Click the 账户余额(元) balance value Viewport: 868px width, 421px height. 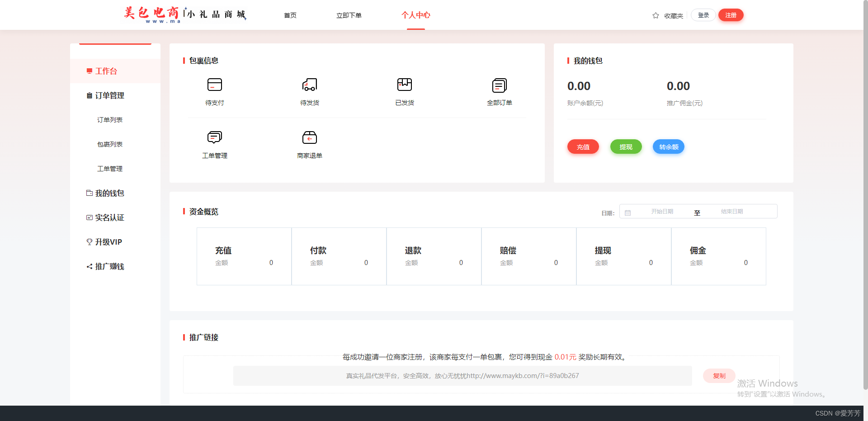(579, 86)
